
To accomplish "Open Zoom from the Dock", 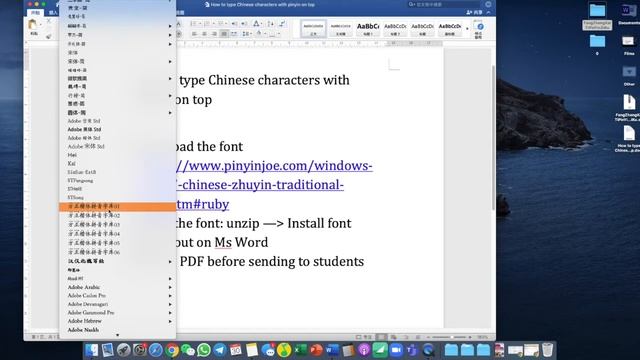I will click(x=396, y=350).
